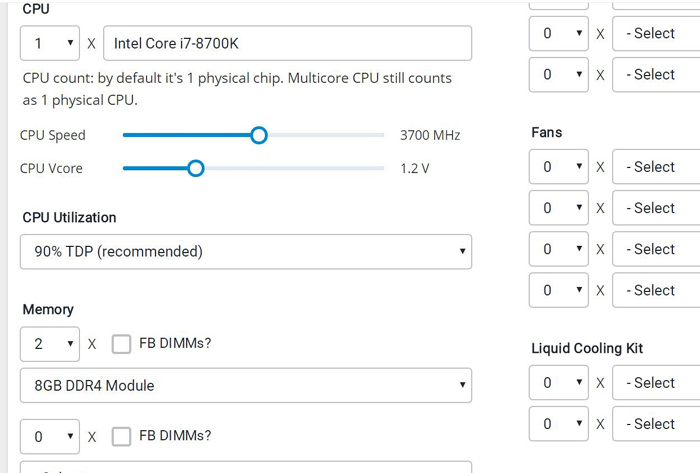Open first Liquid Cooling Kit quantity dropdown
700x473 pixels.
(x=558, y=383)
